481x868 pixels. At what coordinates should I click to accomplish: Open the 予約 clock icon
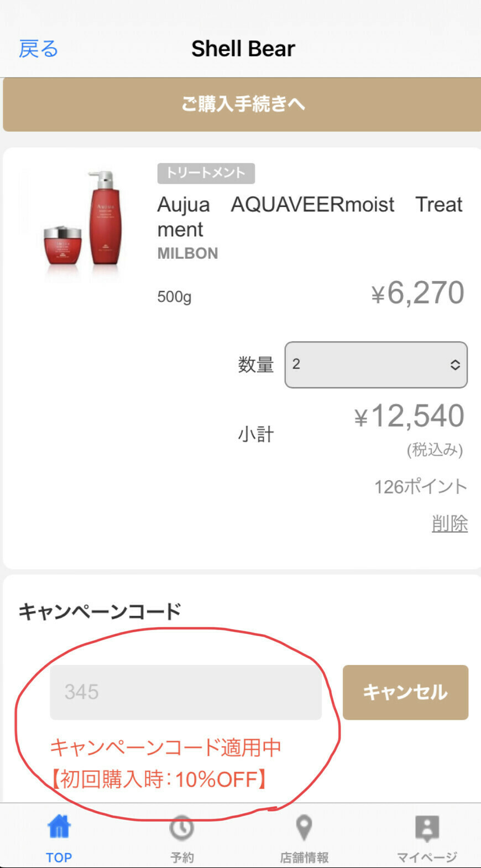click(x=181, y=828)
